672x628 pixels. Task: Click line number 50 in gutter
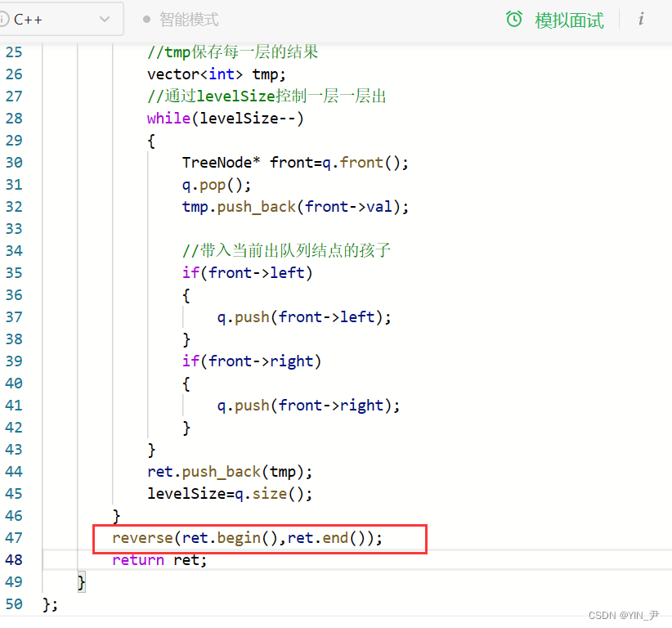click(x=14, y=604)
